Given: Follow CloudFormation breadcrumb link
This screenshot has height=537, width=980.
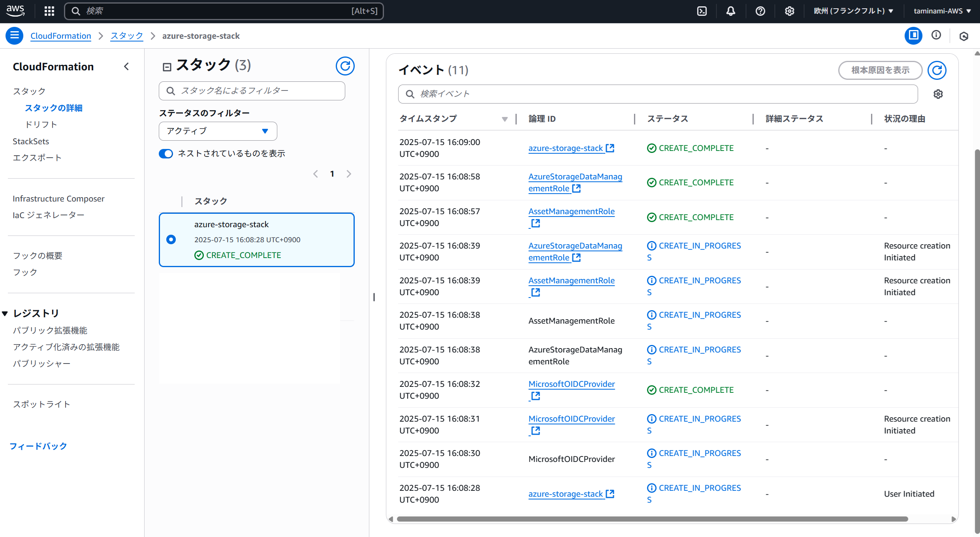Looking at the screenshot, I should pos(61,36).
